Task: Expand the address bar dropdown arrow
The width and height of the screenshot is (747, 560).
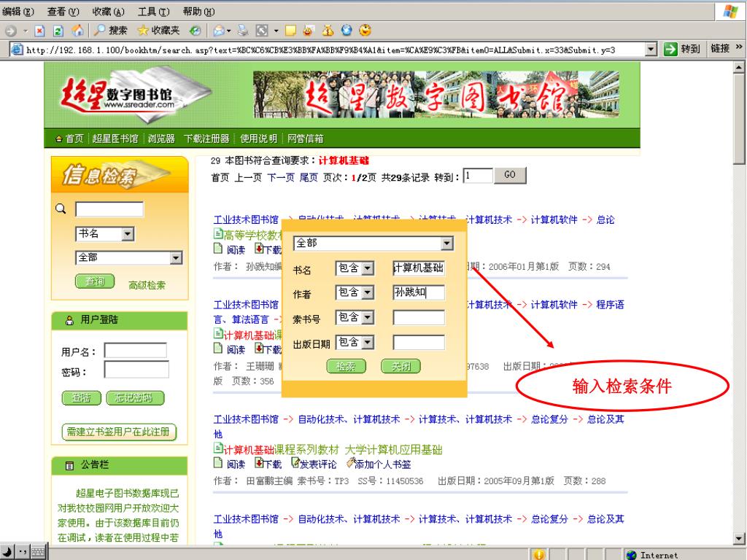Action: point(651,49)
